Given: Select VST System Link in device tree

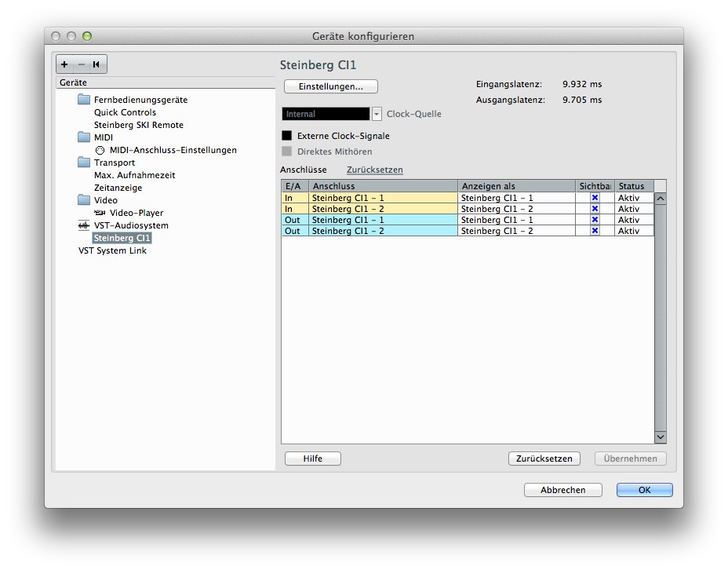Looking at the screenshot, I should pyautogui.click(x=112, y=250).
